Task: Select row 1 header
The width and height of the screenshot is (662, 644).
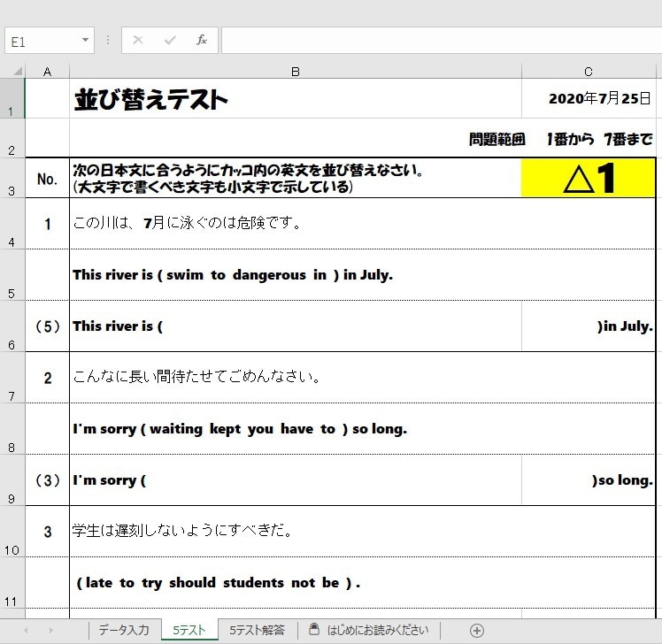Action: point(12,99)
